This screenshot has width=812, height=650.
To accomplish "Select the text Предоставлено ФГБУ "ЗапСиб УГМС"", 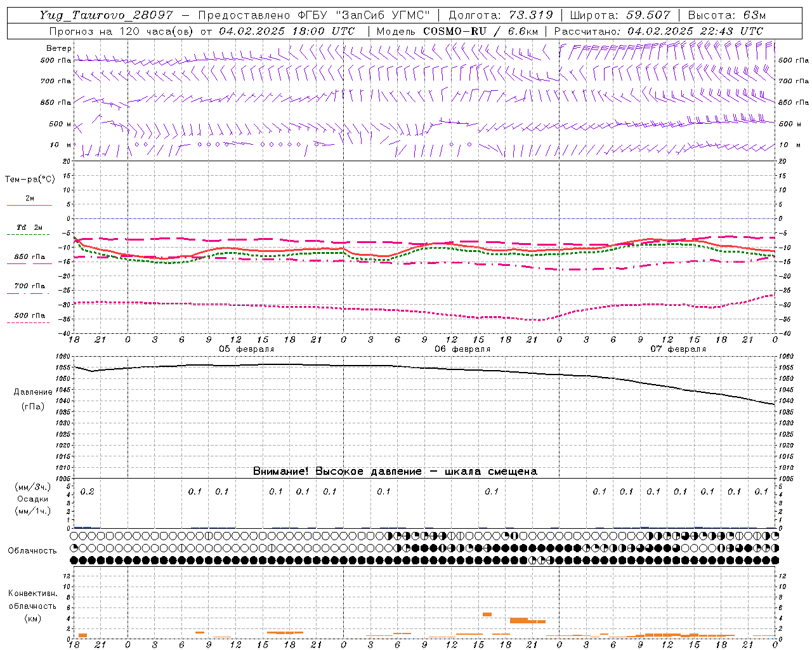I will pos(315,15).
